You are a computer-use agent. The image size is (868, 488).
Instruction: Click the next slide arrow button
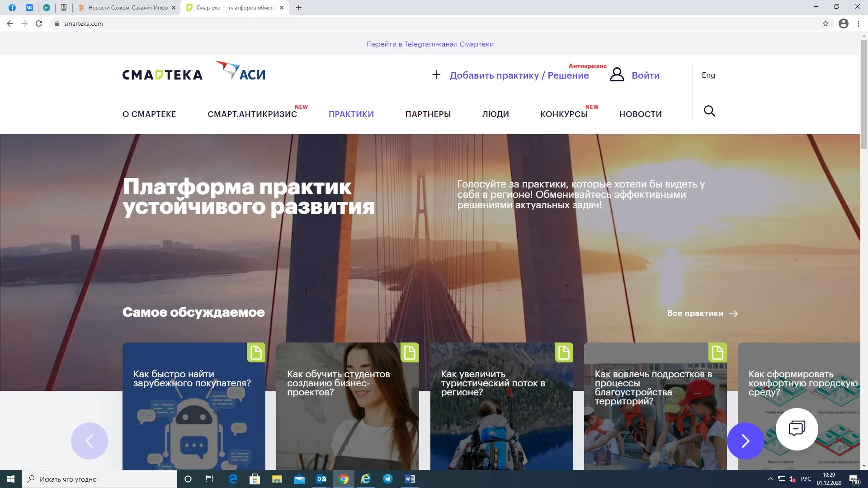coord(745,441)
